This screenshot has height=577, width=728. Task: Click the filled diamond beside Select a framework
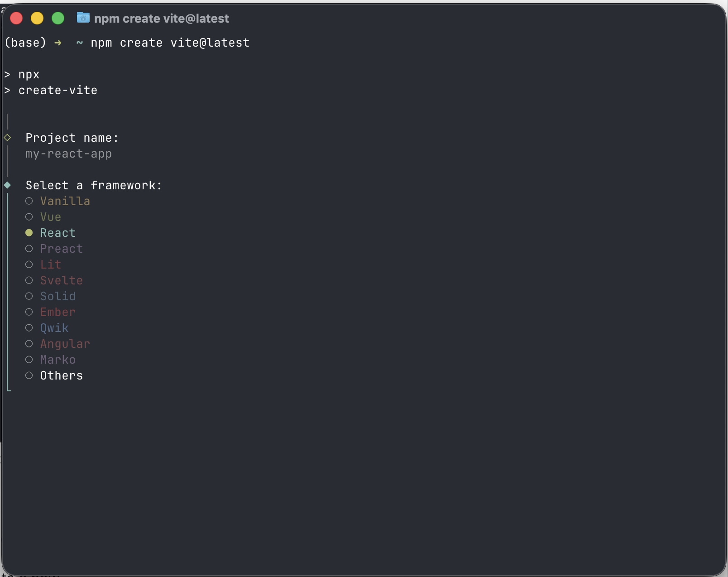click(x=7, y=185)
